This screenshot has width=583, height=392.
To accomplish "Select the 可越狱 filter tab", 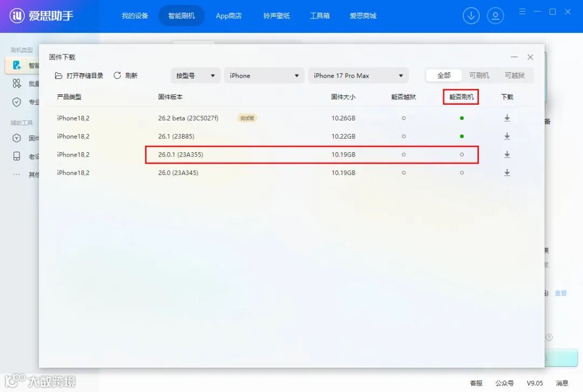I will 514,76.
